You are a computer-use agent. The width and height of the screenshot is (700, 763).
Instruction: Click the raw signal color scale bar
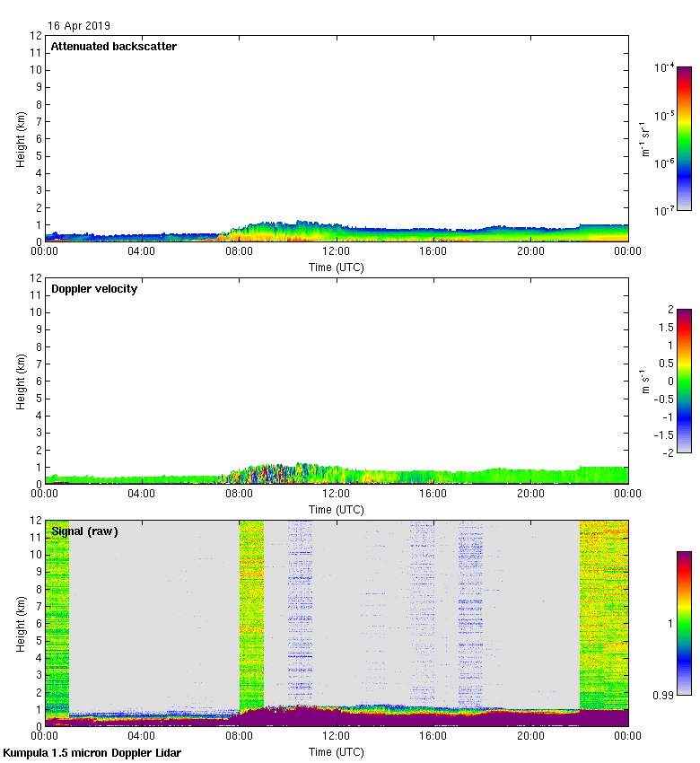click(x=684, y=623)
